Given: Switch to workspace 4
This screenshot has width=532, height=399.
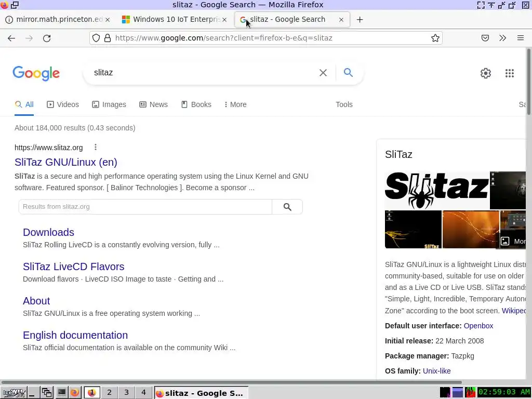Looking at the screenshot, I should pyautogui.click(x=143, y=393).
